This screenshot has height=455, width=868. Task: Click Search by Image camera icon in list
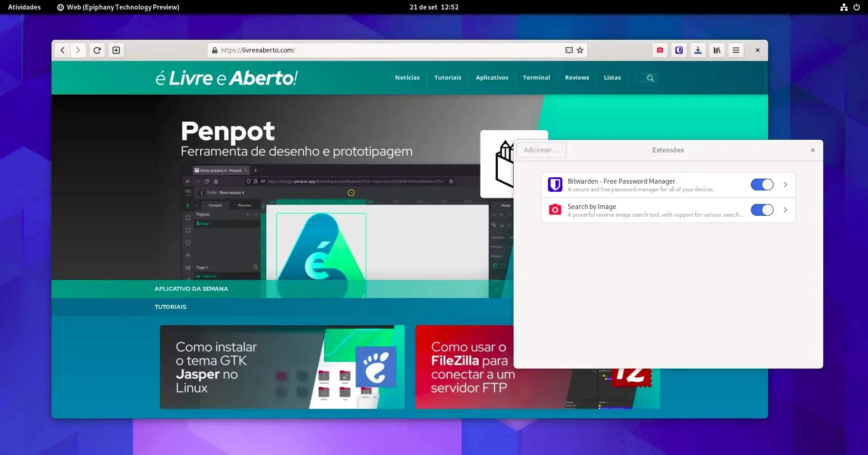point(555,210)
